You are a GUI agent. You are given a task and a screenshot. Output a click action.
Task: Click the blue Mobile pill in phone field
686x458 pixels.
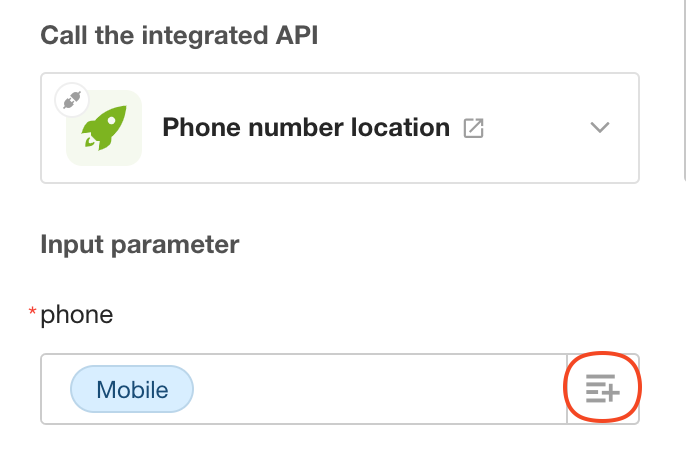pos(132,389)
